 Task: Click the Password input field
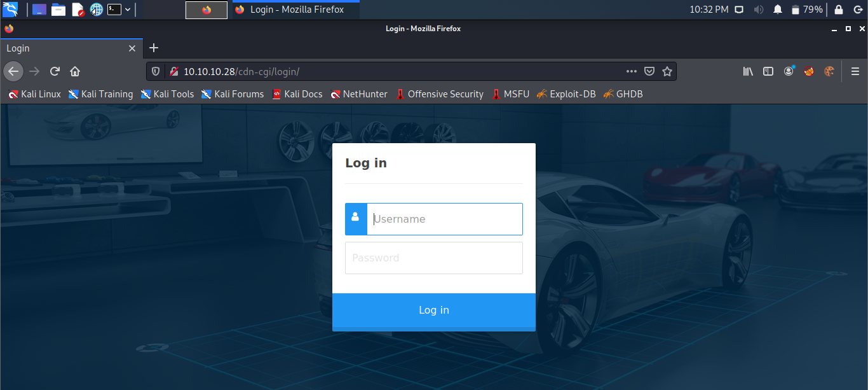434,258
